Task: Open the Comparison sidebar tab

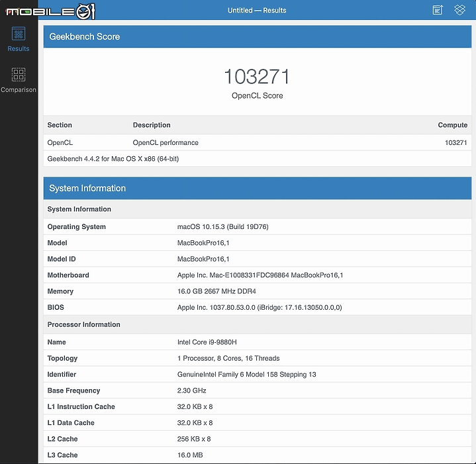Action: click(x=19, y=80)
